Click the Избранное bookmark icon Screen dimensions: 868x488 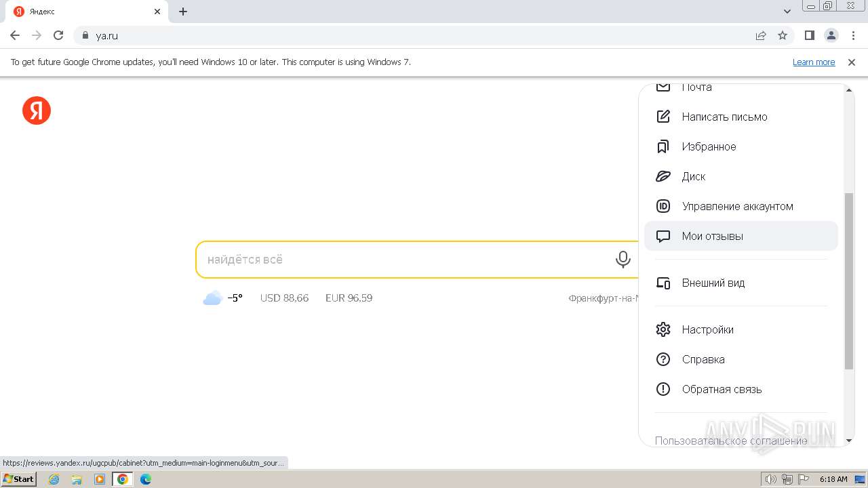point(663,146)
